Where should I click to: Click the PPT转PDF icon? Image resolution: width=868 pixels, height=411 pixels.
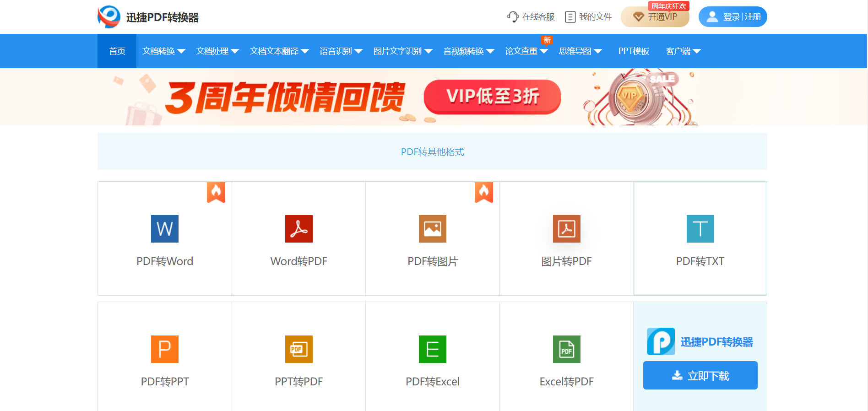pyautogui.click(x=298, y=349)
